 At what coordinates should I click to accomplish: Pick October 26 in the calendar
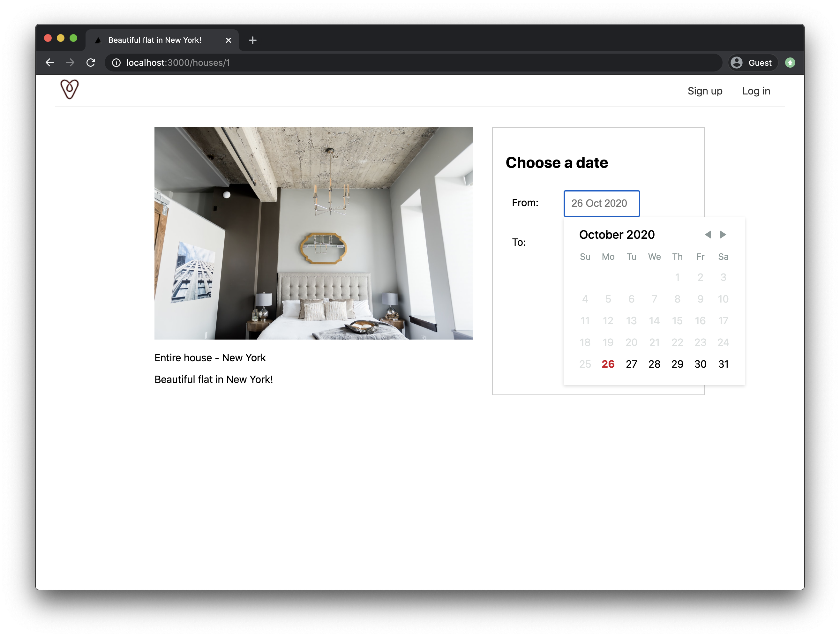(608, 364)
